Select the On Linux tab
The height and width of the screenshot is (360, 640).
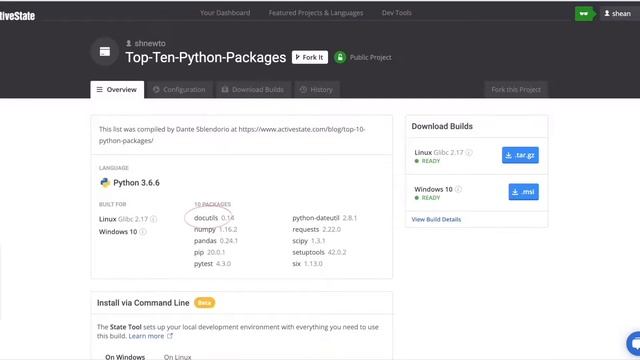pos(178,357)
